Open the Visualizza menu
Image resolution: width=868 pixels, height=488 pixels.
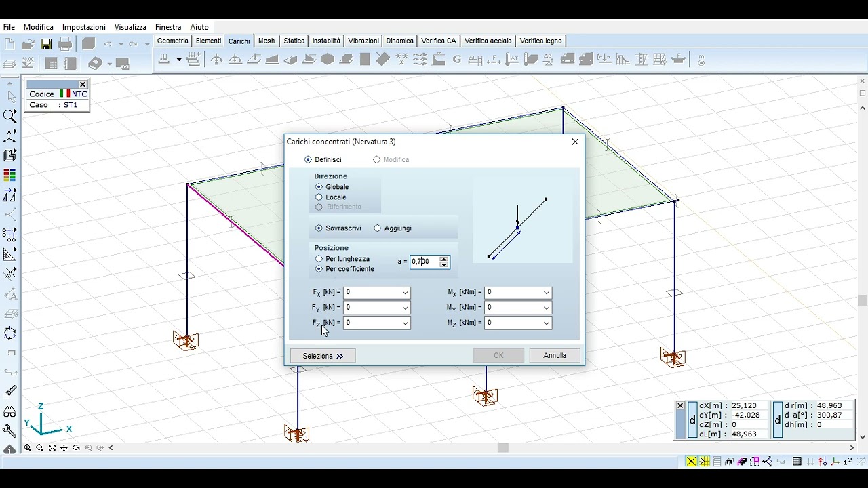130,27
